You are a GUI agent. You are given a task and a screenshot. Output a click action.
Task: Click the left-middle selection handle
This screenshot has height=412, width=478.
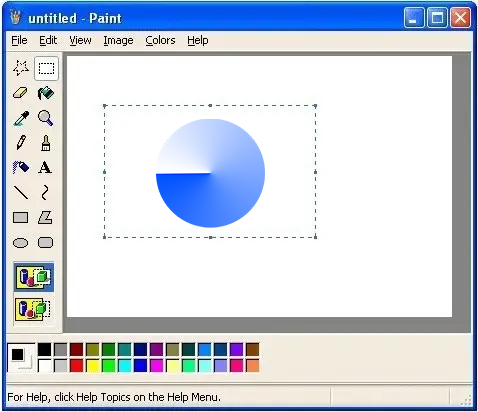pos(105,172)
